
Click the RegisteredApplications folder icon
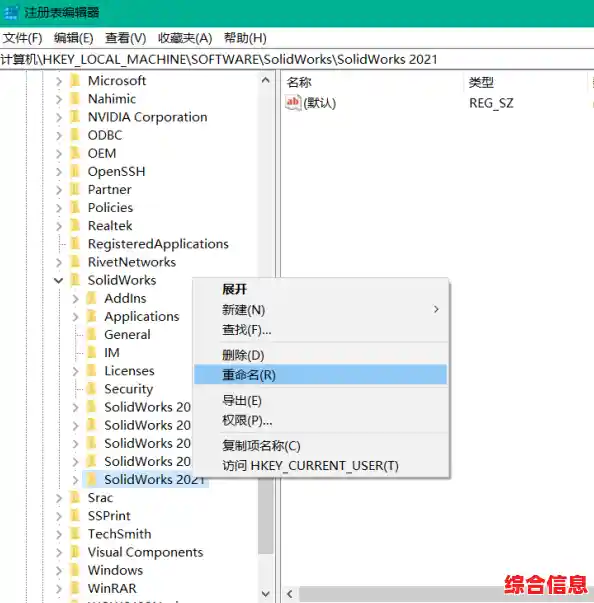(x=75, y=244)
